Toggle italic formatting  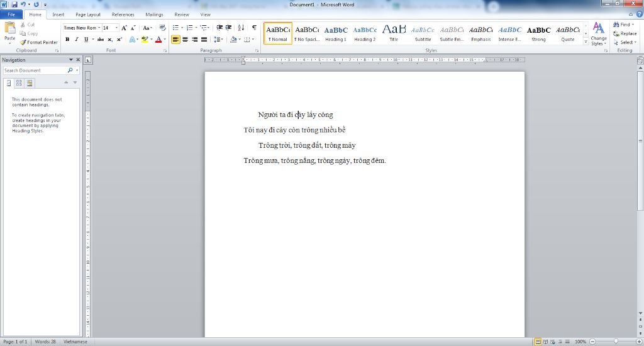point(76,40)
